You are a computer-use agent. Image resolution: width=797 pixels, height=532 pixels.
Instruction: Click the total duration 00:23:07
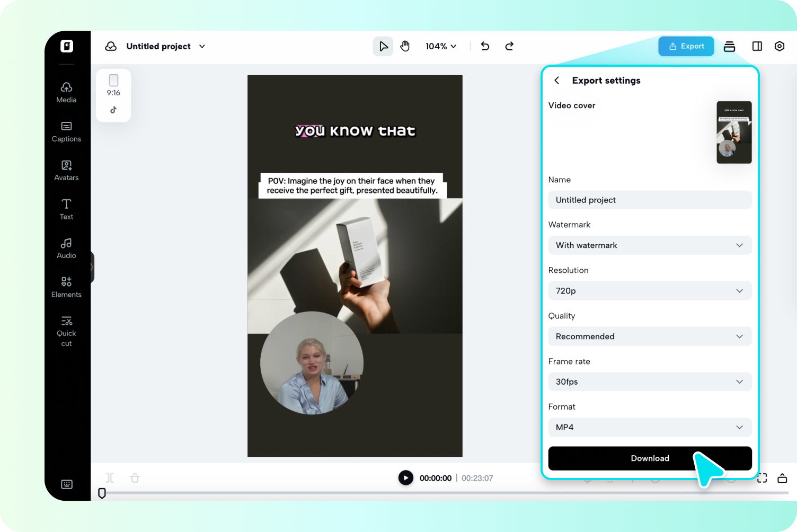click(477, 478)
